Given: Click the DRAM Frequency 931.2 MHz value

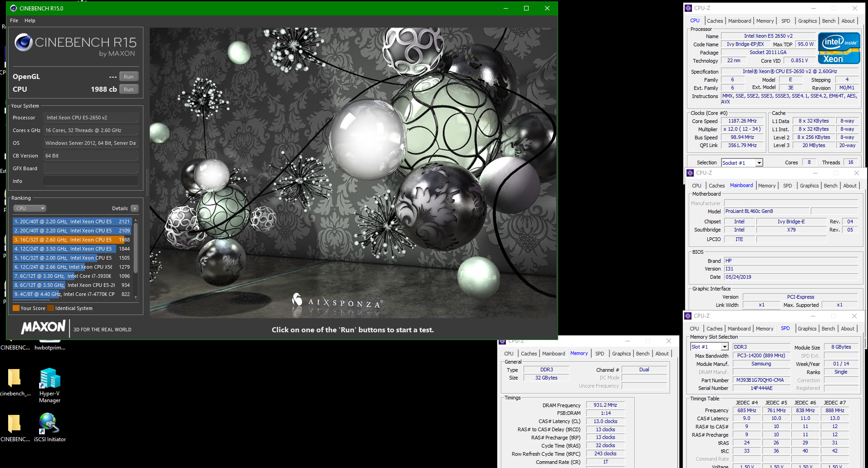Looking at the screenshot, I should [605, 405].
